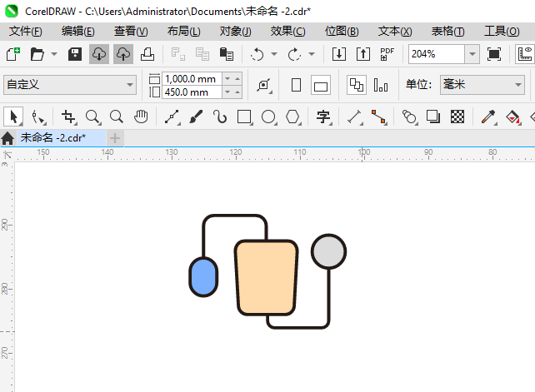
Task: Open the 对象(J) menu
Action: coord(236,32)
